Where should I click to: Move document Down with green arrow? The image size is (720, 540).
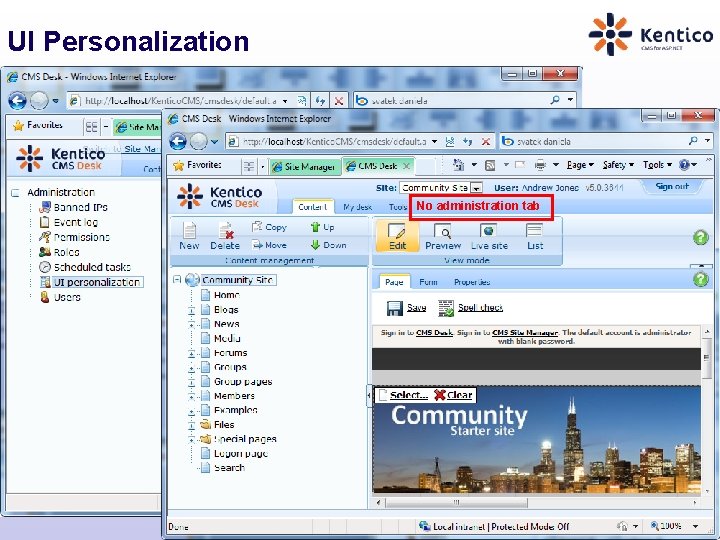tap(328, 245)
